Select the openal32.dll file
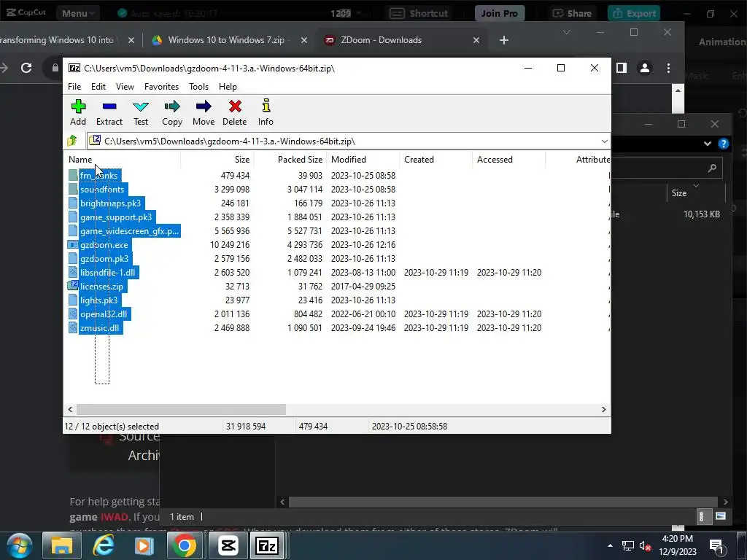This screenshot has height=560, width=747. 104,314
